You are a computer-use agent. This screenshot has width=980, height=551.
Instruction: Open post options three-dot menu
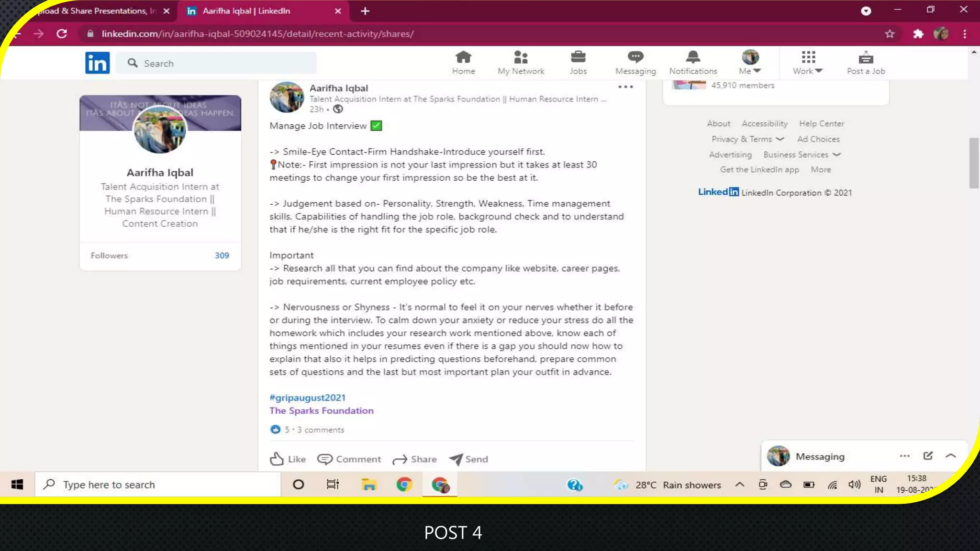click(x=625, y=87)
